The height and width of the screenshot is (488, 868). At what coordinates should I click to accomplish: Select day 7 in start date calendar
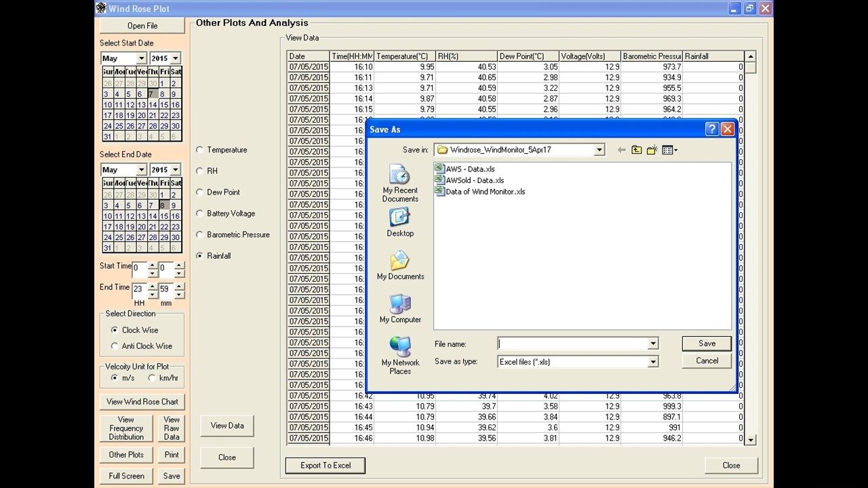[x=152, y=94]
